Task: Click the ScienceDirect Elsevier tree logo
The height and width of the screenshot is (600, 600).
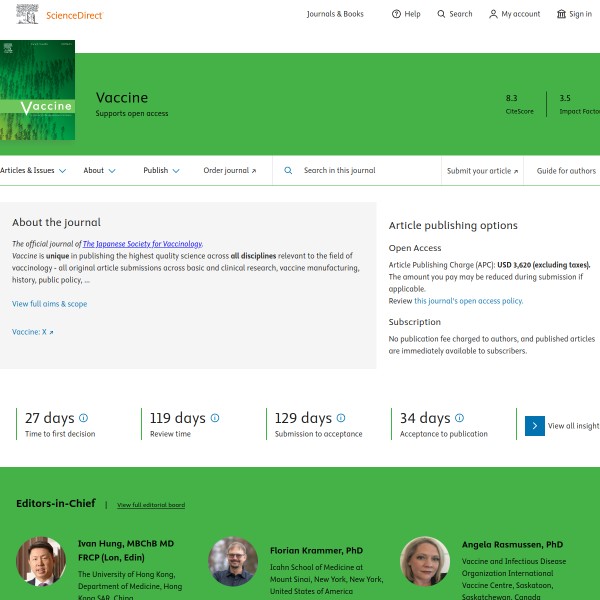Action: coord(30,14)
